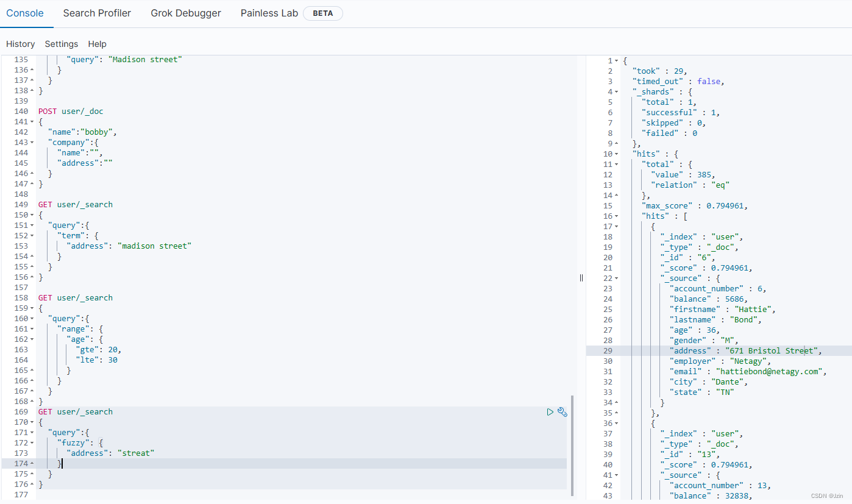
Task: Open the wrench actions menu for the request
Action: point(563,412)
